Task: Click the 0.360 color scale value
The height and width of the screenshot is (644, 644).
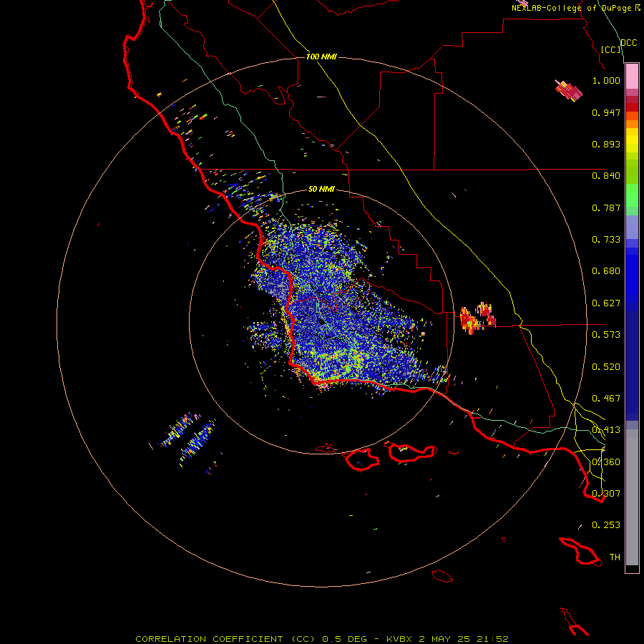Action: [606, 462]
